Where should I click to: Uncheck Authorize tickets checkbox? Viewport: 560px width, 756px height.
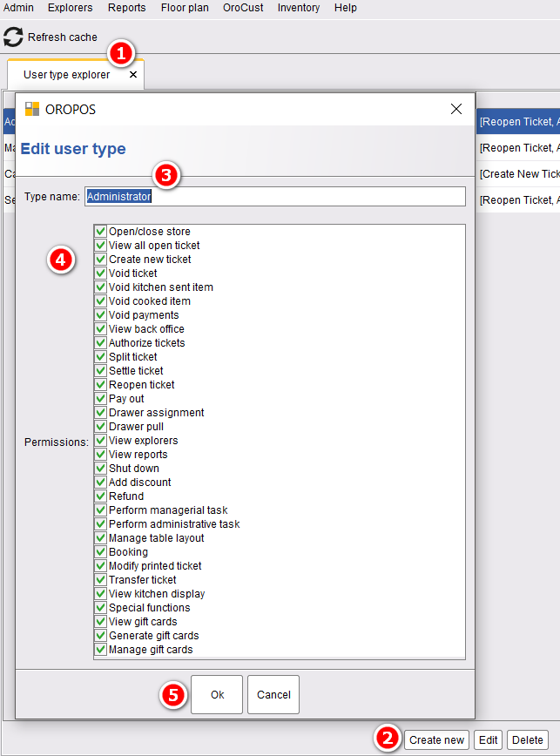point(100,343)
